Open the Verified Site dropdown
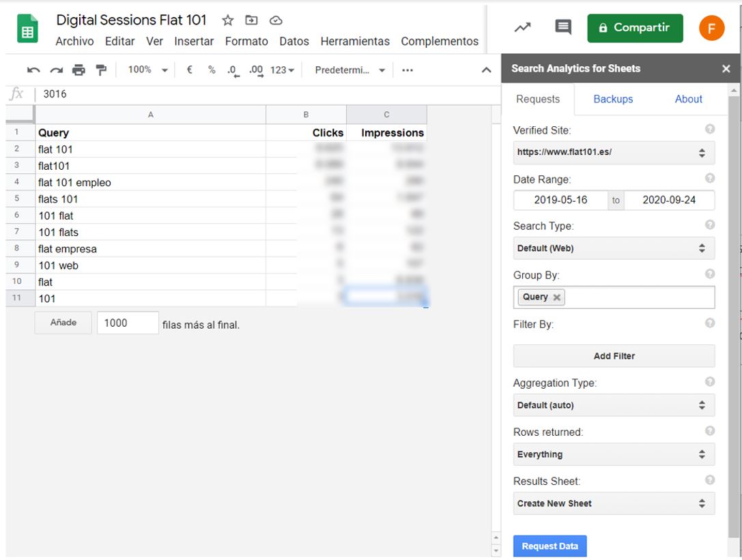 614,153
